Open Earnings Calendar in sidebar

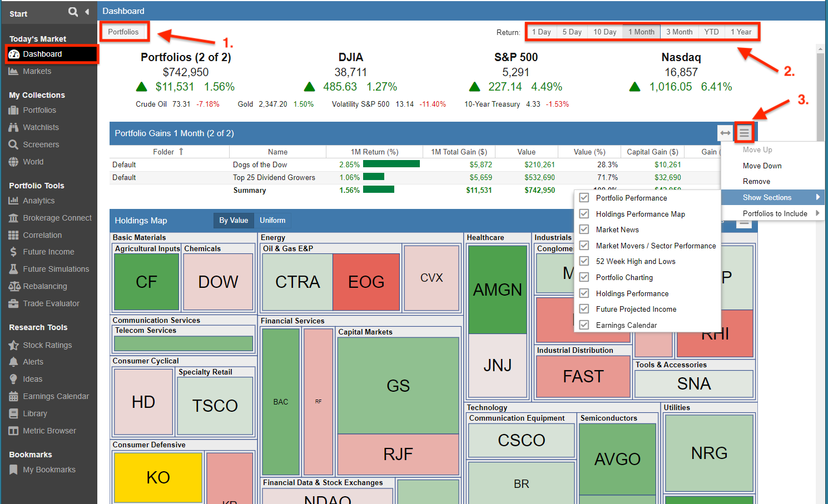coord(56,396)
